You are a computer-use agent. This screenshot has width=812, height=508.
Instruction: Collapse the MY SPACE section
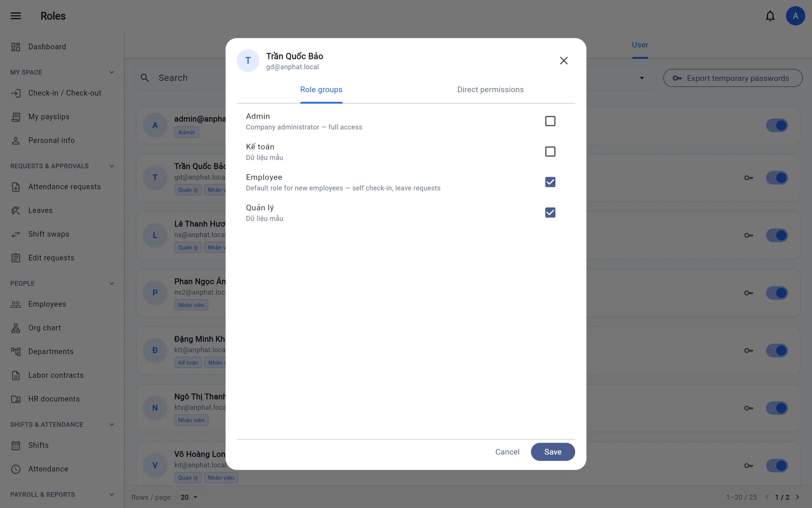[x=111, y=72]
